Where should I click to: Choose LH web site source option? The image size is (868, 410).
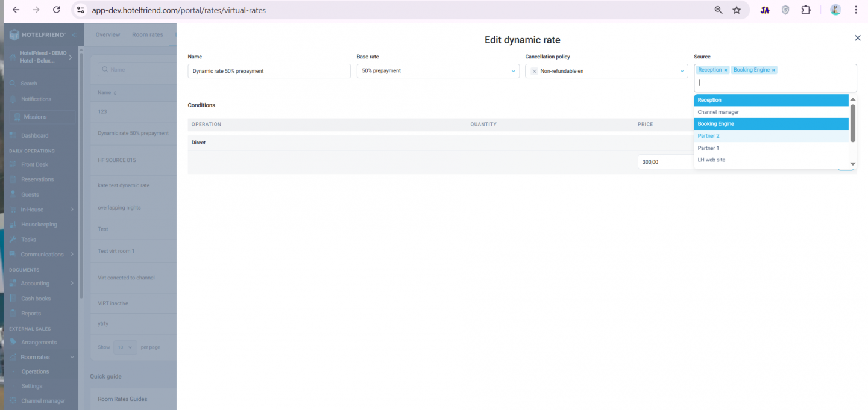tap(711, 160)
